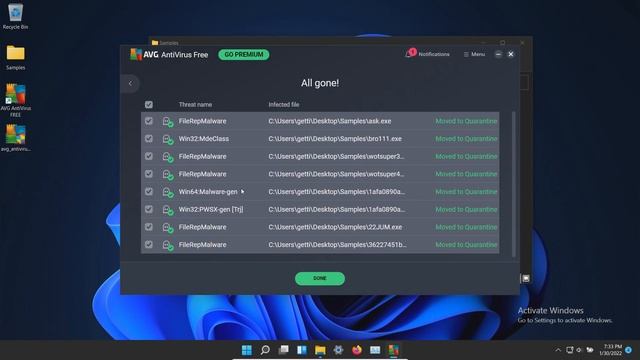Click the AVG icon on the taskbar
Screen dimensions: 640x360
tap(393, 350)
